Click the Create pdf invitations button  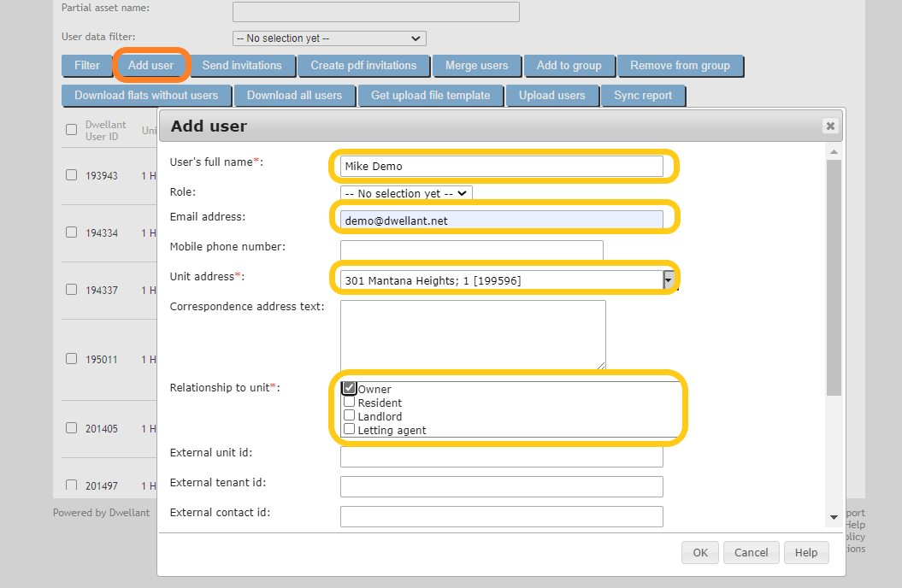[363, 66]
